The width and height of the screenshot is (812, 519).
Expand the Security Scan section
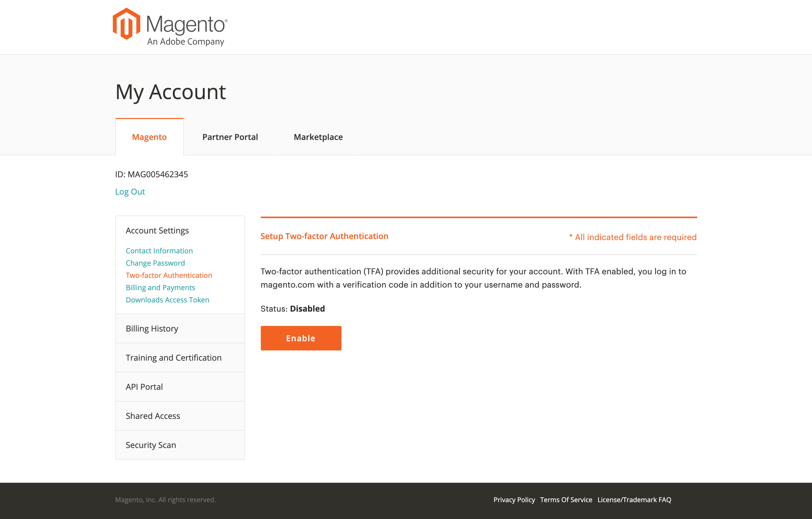[180, 445]
